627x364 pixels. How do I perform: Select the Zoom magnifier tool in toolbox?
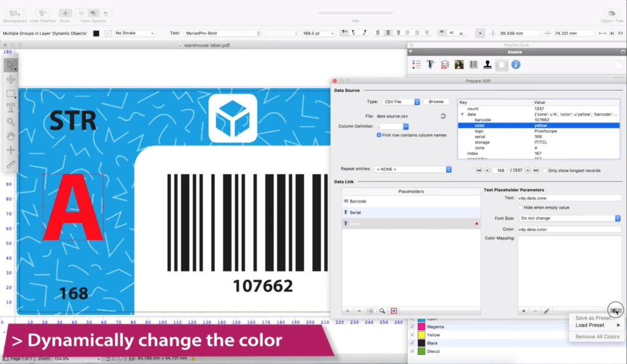11,122
